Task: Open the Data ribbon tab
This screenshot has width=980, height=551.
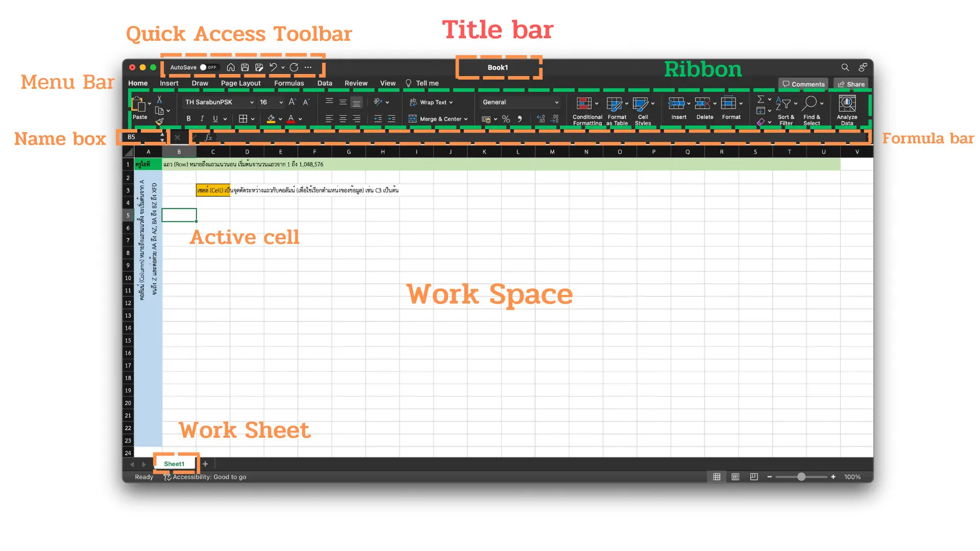Action: tap(324, 83)
